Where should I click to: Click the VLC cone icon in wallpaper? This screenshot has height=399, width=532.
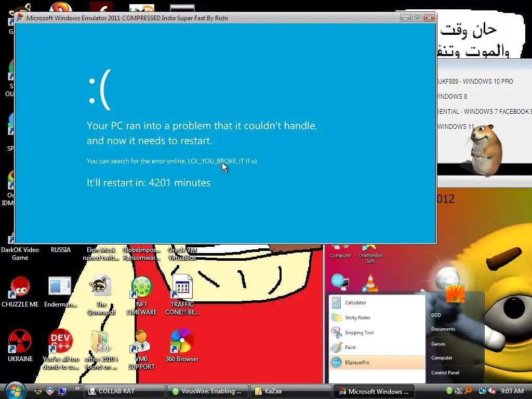(x=370, y=283)
